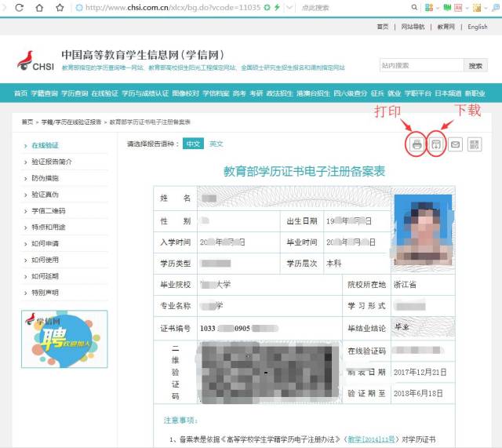Select 如何使用 in the sidebar
Image resolution: width=502 pixels, height=448 pixels.
point(45,260)
